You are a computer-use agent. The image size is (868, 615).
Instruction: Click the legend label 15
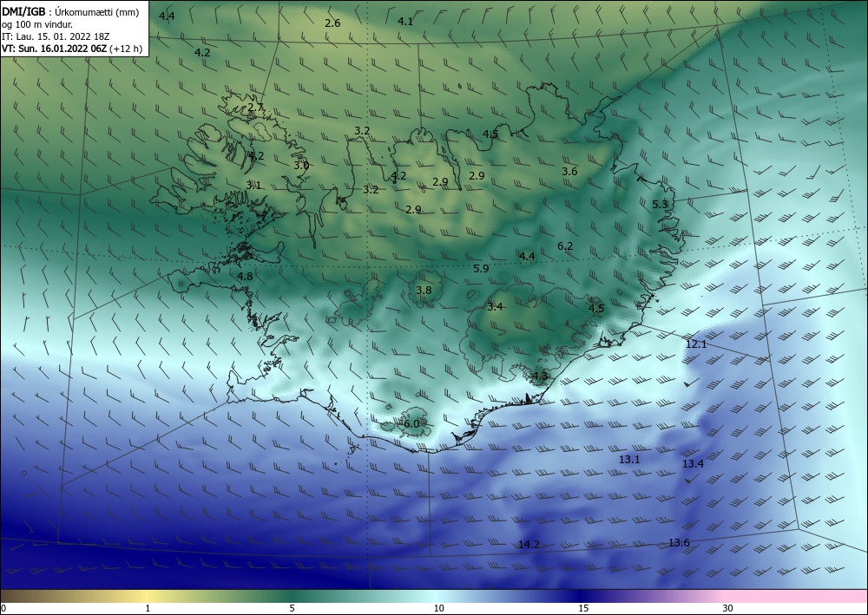[583, 609]
